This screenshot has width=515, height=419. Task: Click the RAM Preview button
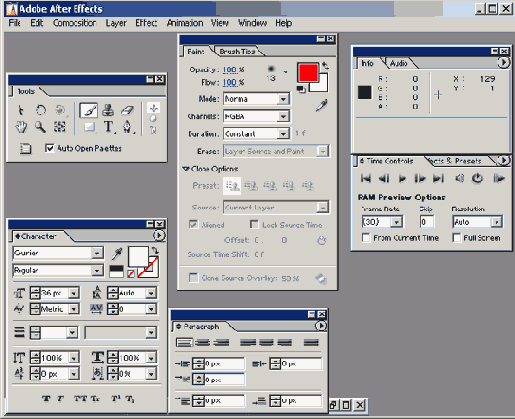[499, 179]
